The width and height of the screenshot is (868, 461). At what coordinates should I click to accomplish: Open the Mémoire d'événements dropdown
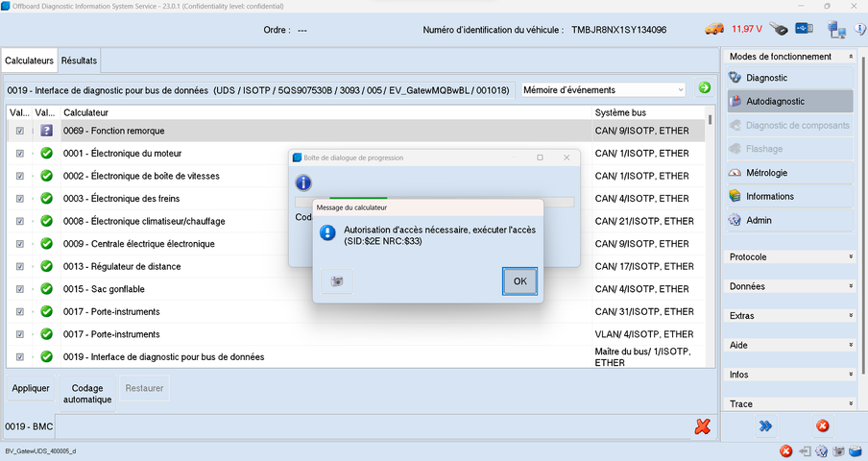click(x=603, y=90)
